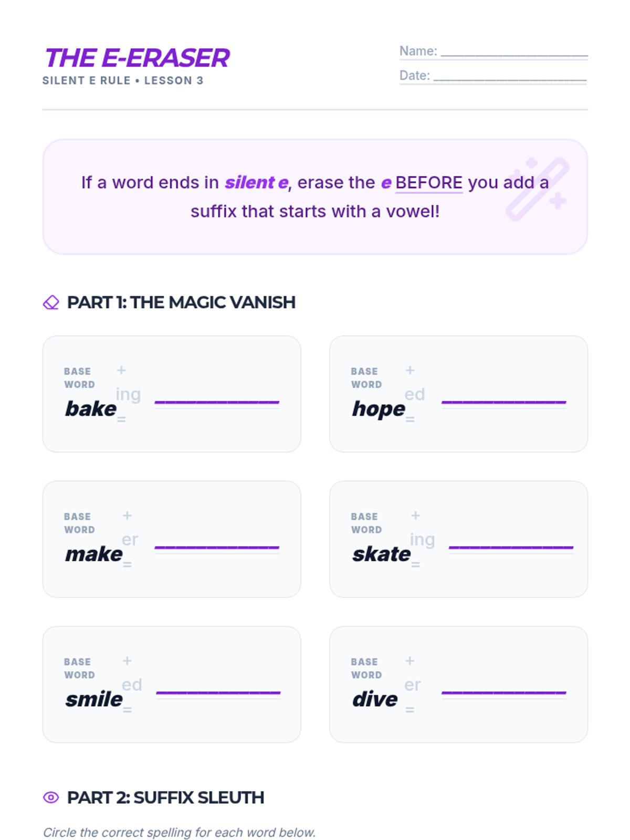Click the plus sign in the hope card

click(x=410, y=370)
